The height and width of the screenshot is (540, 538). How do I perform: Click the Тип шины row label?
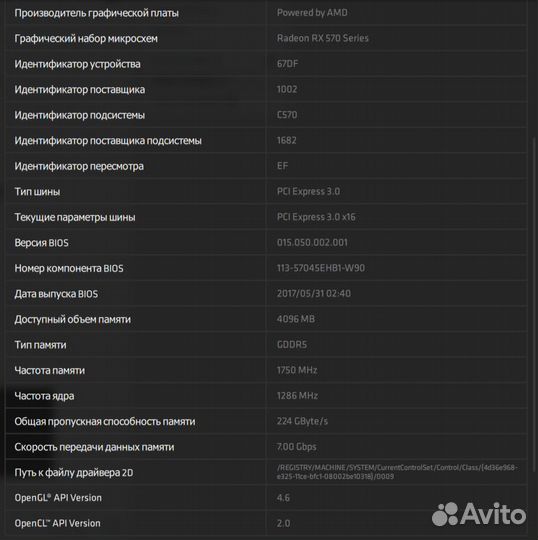pos(37,191)
